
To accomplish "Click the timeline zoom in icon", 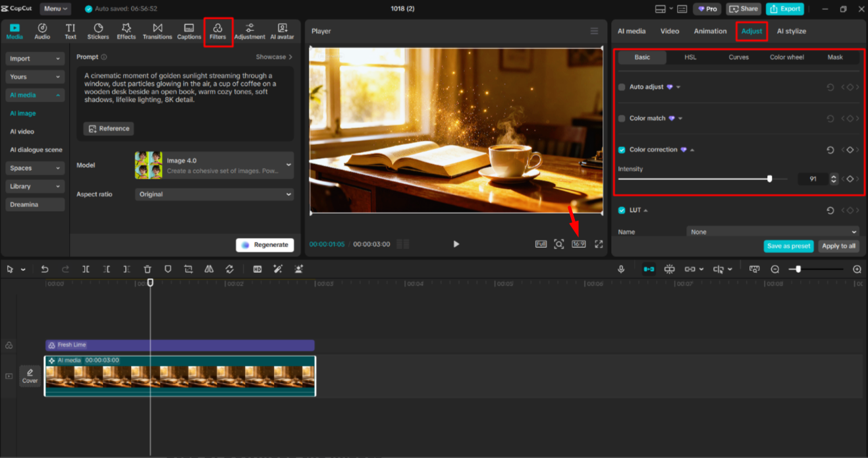I will [857, 269].
